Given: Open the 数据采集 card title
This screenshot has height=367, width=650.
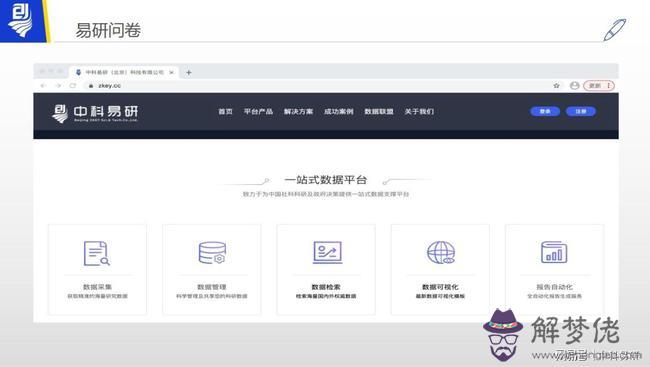Looking at the screenshot, I should pos(97,287).
